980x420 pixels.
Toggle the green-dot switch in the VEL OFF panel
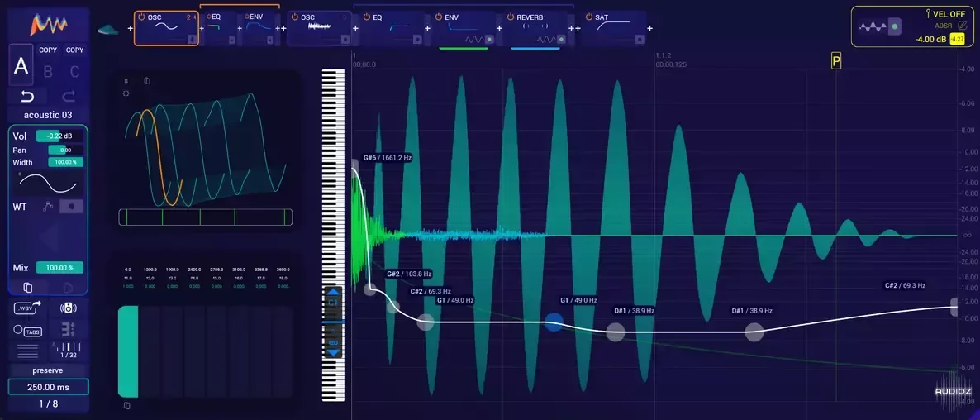click(896, 27)
